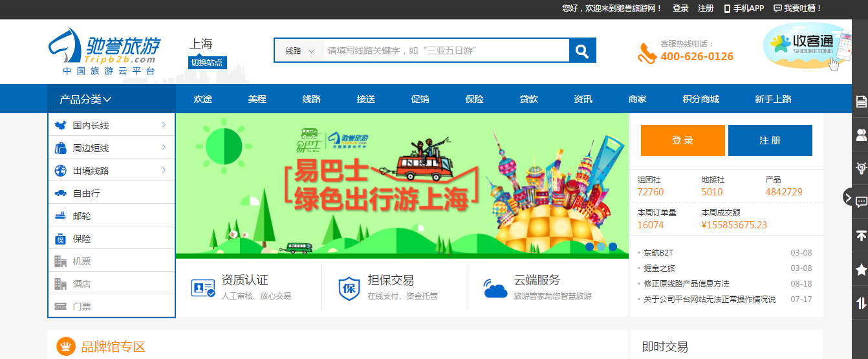Image resolution: width=868 pixels, height=359 pixels.
Task: Click 切换站点 to switch city
Action: 208,63
